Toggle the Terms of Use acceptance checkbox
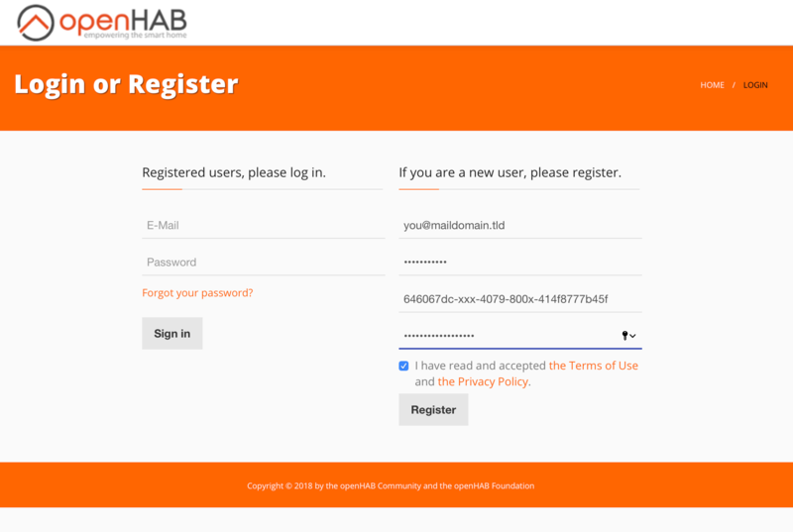The width and height of the screenshot is (793, 532). pos(404,366)
